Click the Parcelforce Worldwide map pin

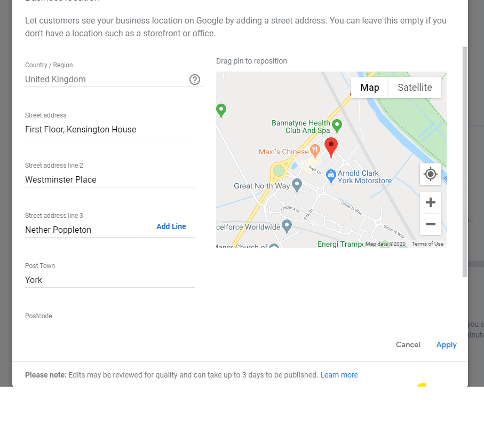pyautogui.click(x=287, y=226)
